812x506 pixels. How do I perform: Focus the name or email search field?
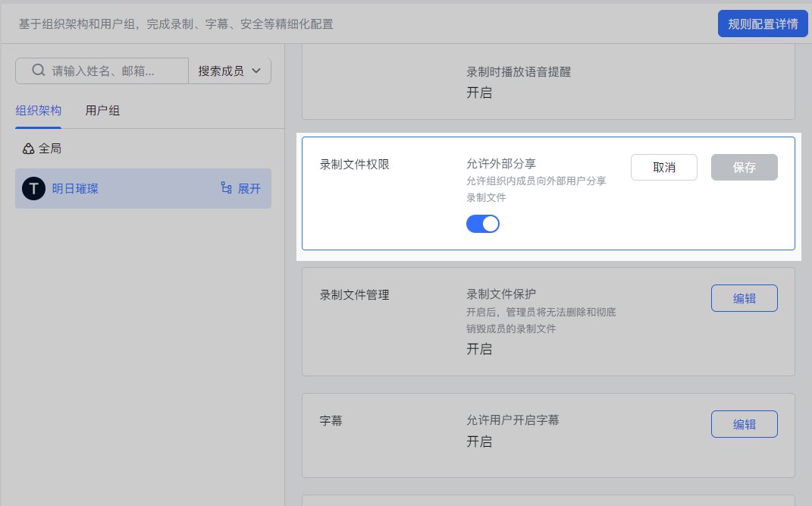[x=114, y=71]
